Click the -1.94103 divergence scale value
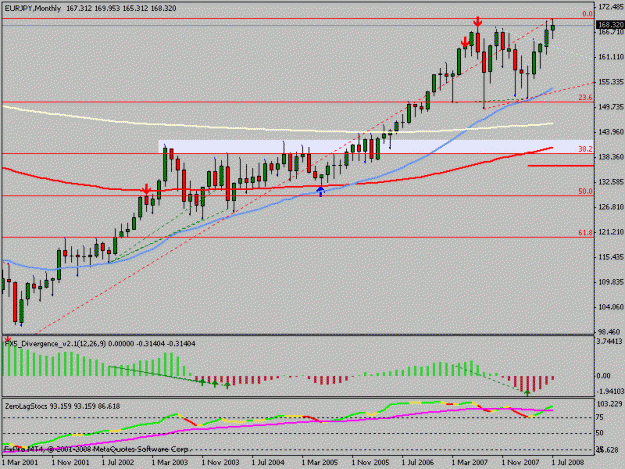Image resolution: width=625 pixels, height=469 pixels. tap(609, 392)
